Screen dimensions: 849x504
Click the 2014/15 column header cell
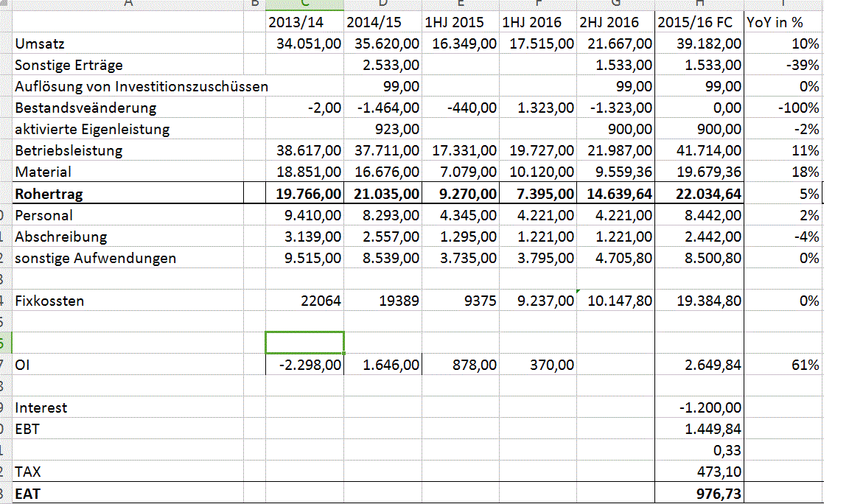coord(382,22)
